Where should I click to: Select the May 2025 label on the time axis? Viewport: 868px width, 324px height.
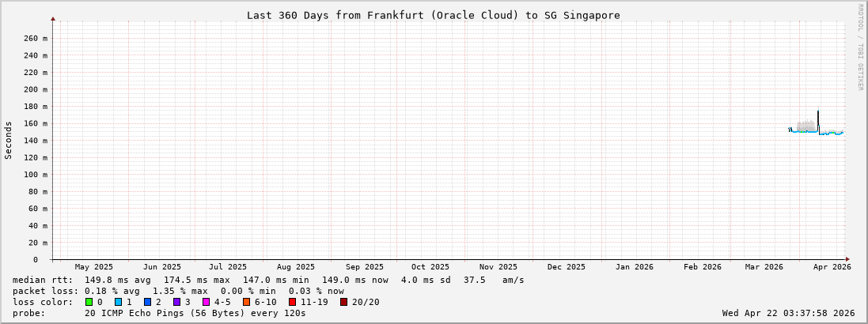pos(93,267)
